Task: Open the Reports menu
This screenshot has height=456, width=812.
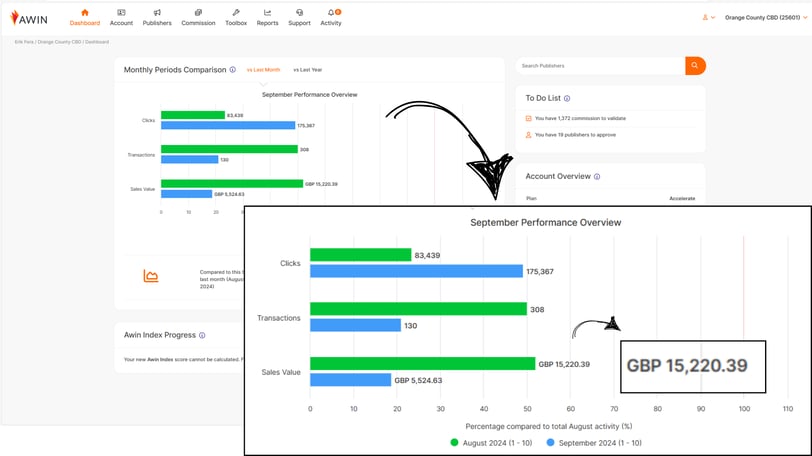Action: coord(267,18)
